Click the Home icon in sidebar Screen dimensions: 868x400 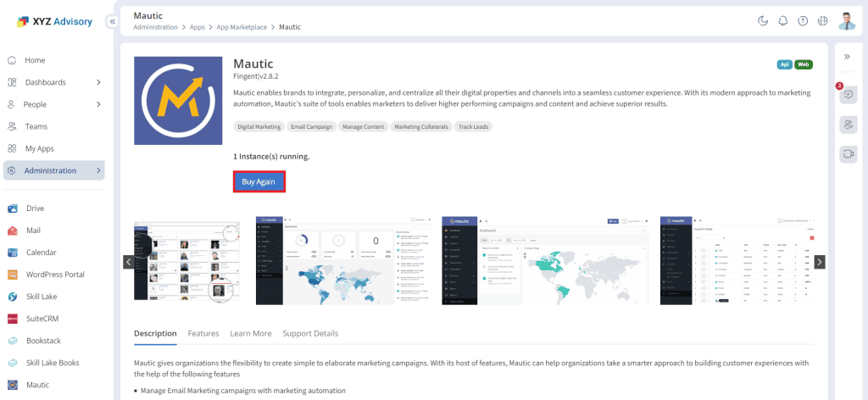pyautogui.click(x=12, y=60)
